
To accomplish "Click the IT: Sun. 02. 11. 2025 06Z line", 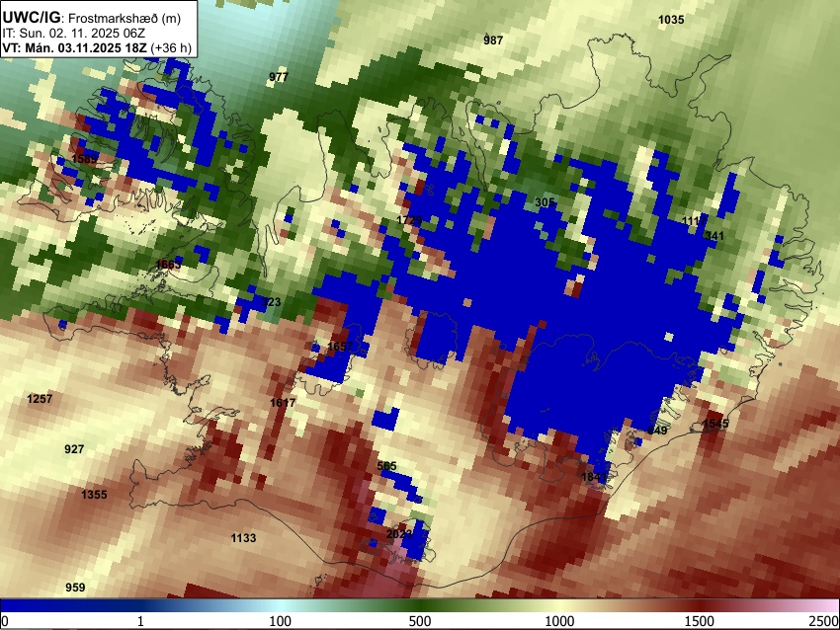I will pyautogui.click(x=73, y=34).
